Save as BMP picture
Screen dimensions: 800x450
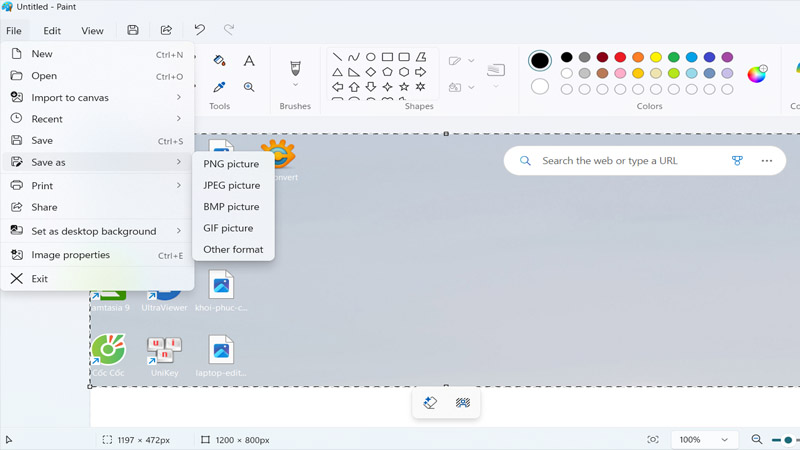pyautogui.click(x=233, y=207)
